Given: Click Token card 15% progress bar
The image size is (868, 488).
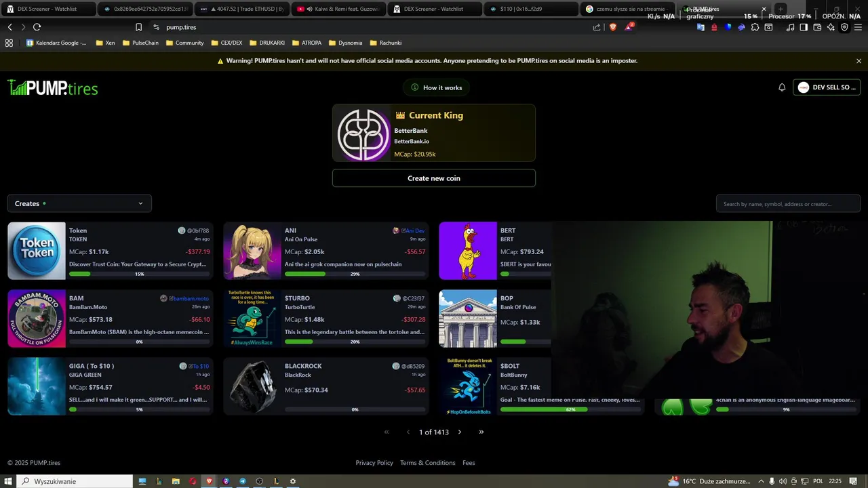Looking at the screenshot, I should pos(140,274).
